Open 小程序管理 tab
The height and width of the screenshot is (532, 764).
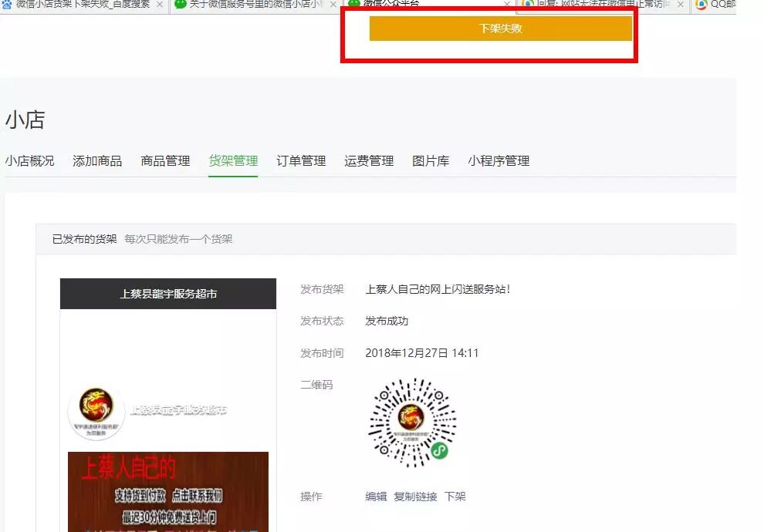coord(499,161)
